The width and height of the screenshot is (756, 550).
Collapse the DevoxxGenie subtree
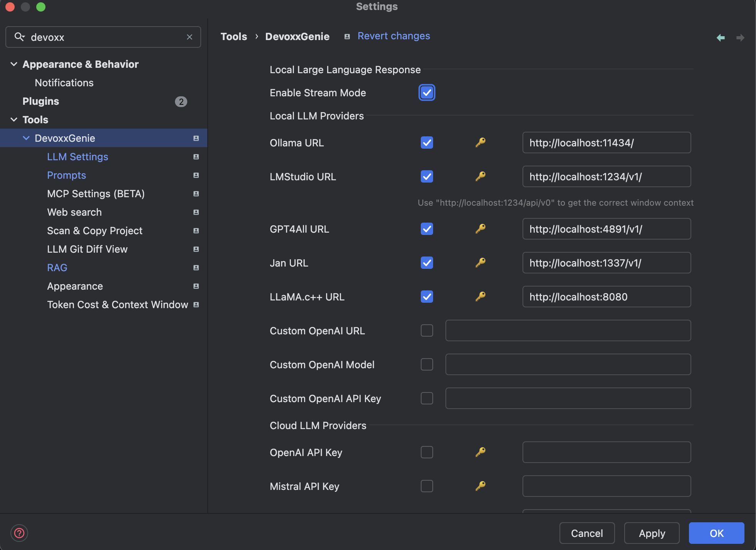pos(26,138)
